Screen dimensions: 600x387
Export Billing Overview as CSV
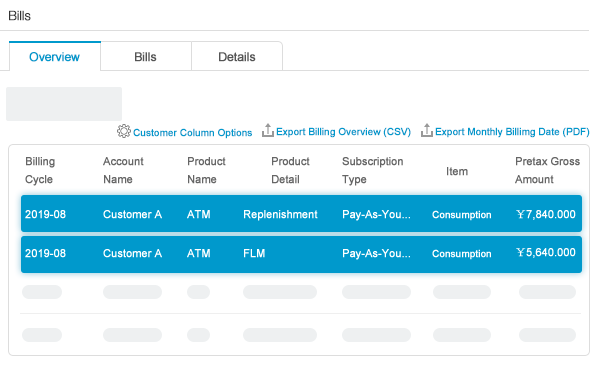343,132
